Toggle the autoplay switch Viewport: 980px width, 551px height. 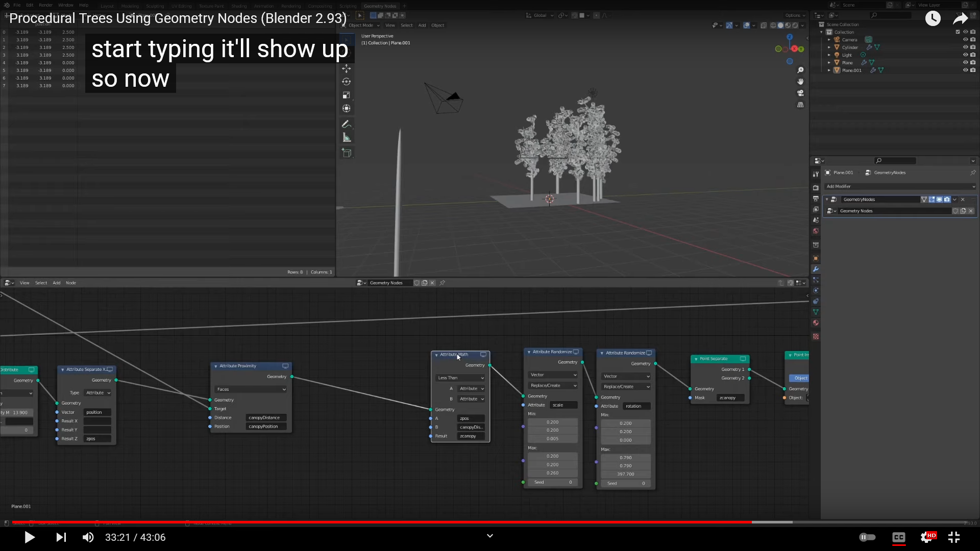[867, 537]
